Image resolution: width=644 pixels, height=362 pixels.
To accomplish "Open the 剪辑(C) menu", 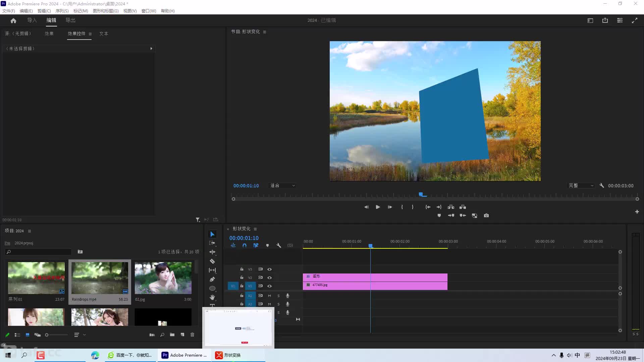I will 44,11.
